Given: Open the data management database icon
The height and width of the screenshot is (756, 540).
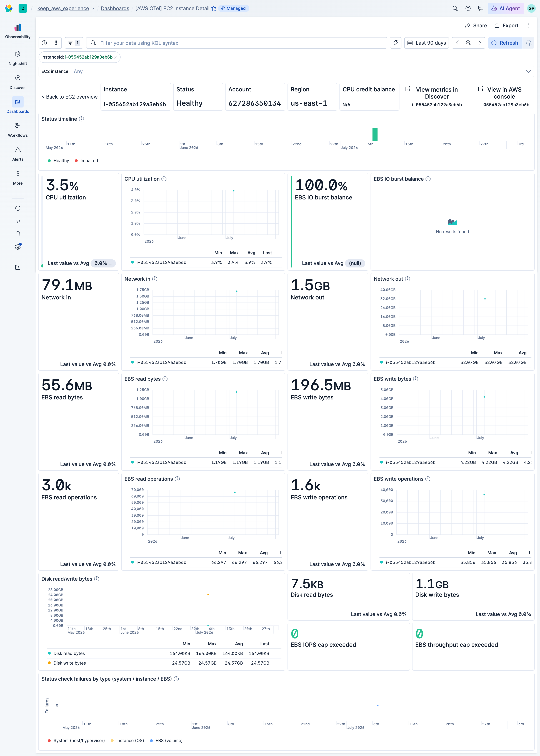Looking at the screenshot, I should [x=18, y=234].
